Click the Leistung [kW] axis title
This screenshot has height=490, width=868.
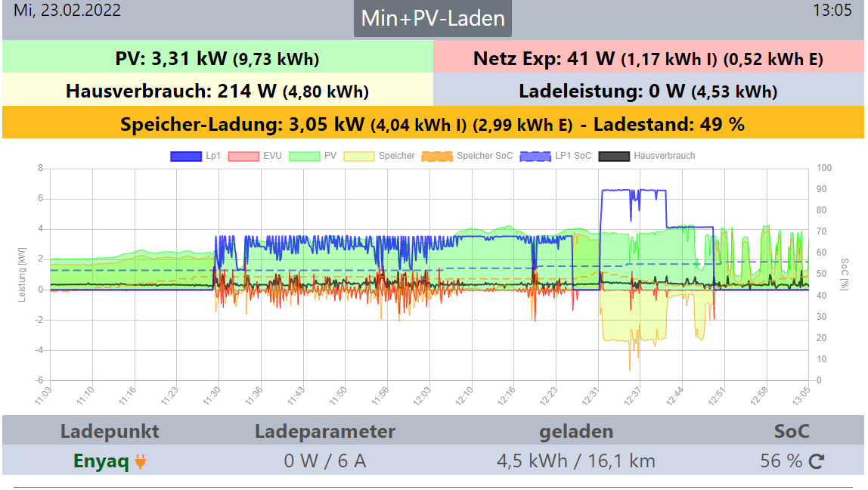(22, 274)
